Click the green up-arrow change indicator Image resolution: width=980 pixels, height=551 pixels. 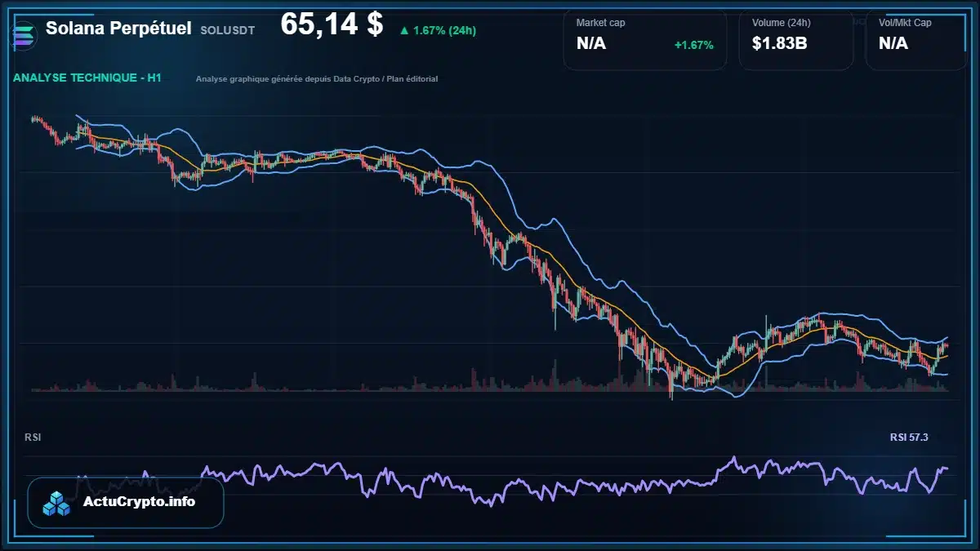(x=403, y=31)
